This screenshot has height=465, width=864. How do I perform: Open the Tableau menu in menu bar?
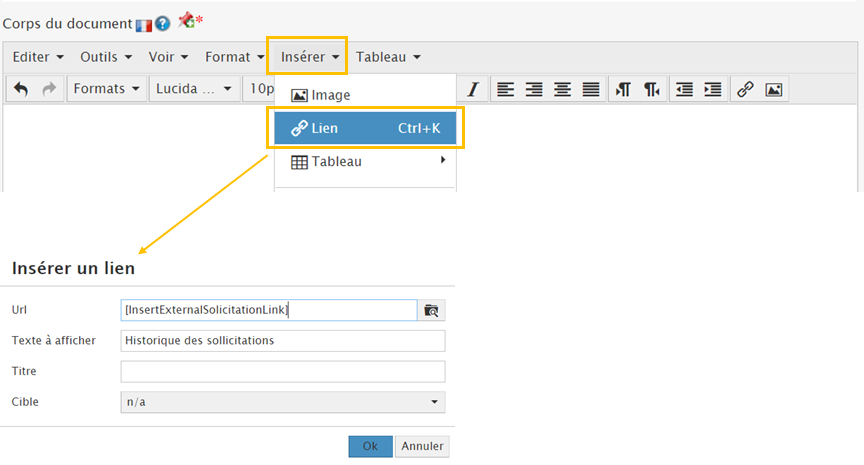[x=388, y=57]
